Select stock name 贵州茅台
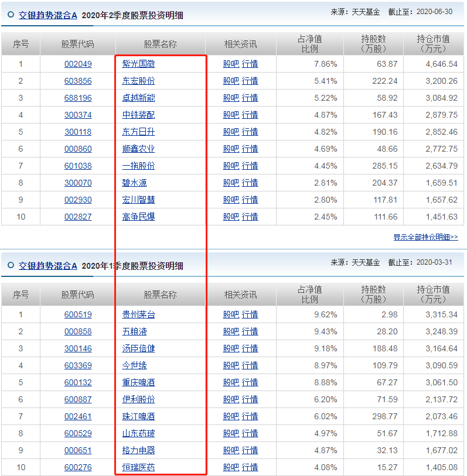 [x=138, y=314]
